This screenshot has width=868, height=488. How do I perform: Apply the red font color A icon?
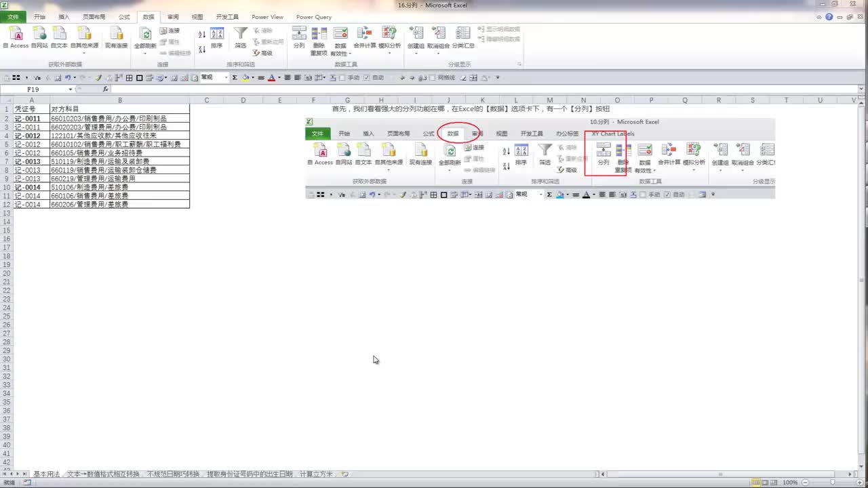point(271,78)
